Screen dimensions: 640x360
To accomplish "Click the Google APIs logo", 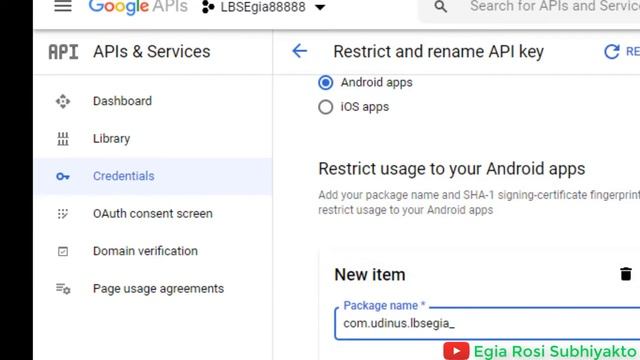I will [x=138, y=7].
